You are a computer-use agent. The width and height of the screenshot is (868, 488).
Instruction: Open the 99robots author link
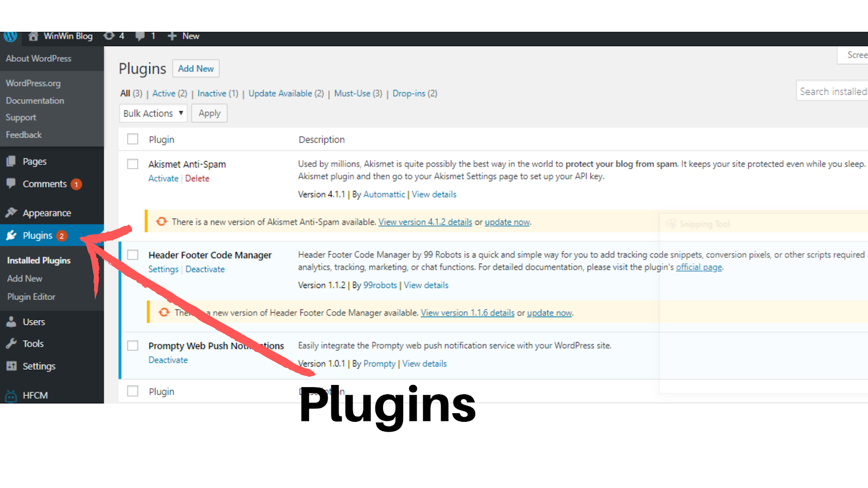click(380, 285)
